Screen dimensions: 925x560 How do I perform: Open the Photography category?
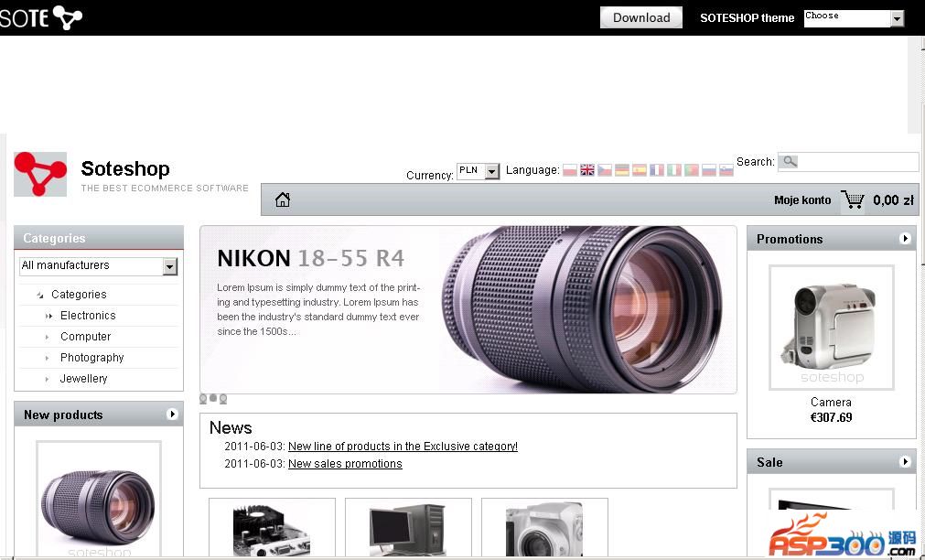[x=92, y=358]
